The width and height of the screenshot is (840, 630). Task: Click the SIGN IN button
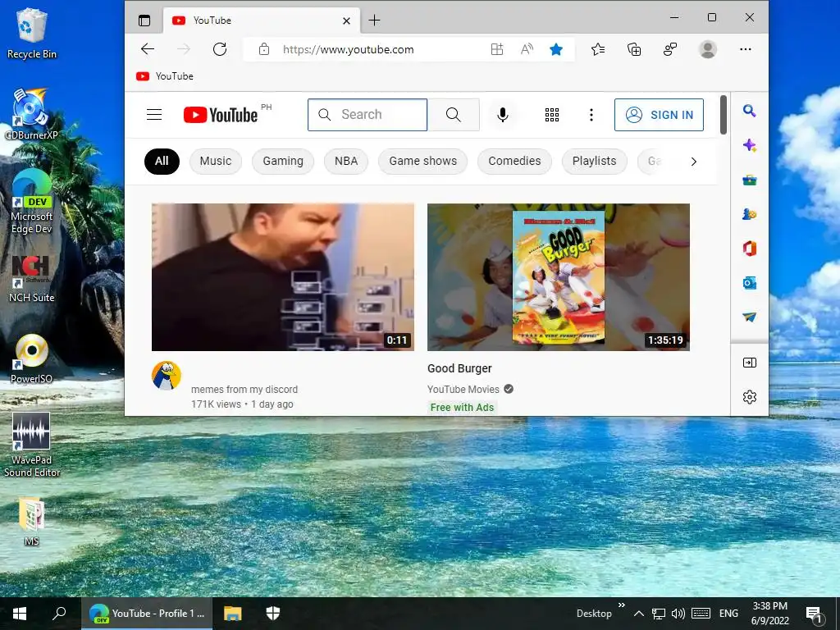point(659,115)
